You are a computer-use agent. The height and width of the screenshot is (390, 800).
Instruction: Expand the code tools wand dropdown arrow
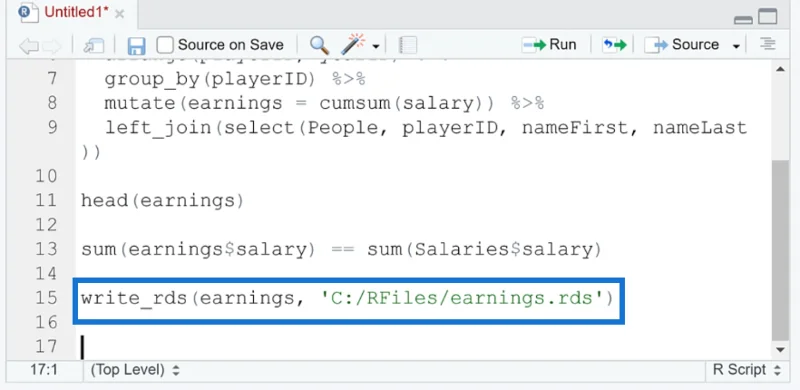click(376, 46)
